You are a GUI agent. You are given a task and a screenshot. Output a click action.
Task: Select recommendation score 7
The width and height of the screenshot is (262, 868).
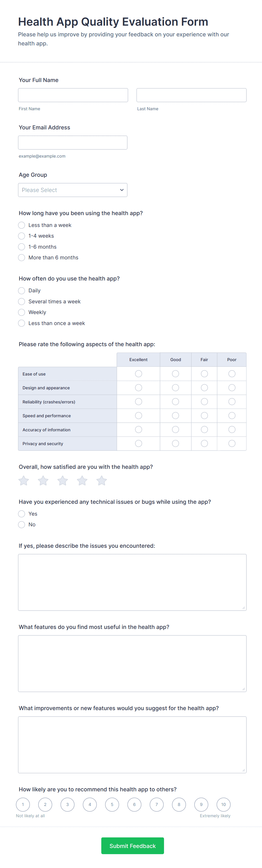coord(157,805)
